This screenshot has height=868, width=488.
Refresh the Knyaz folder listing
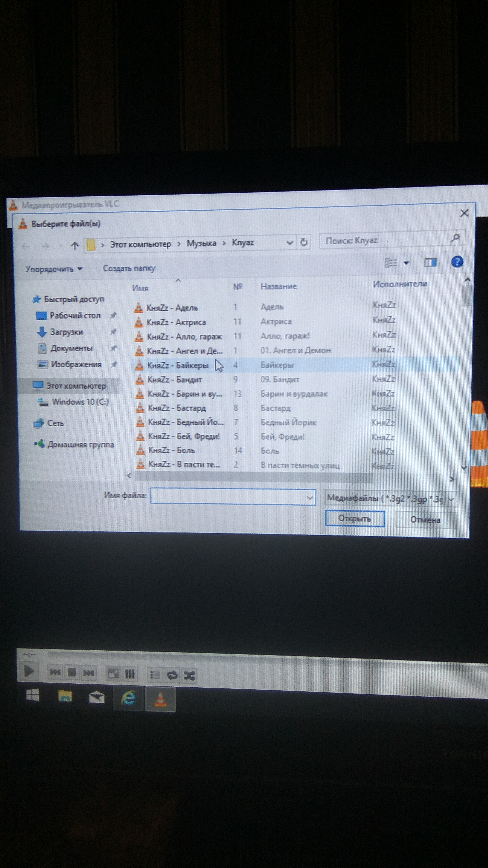pos(303,242)
